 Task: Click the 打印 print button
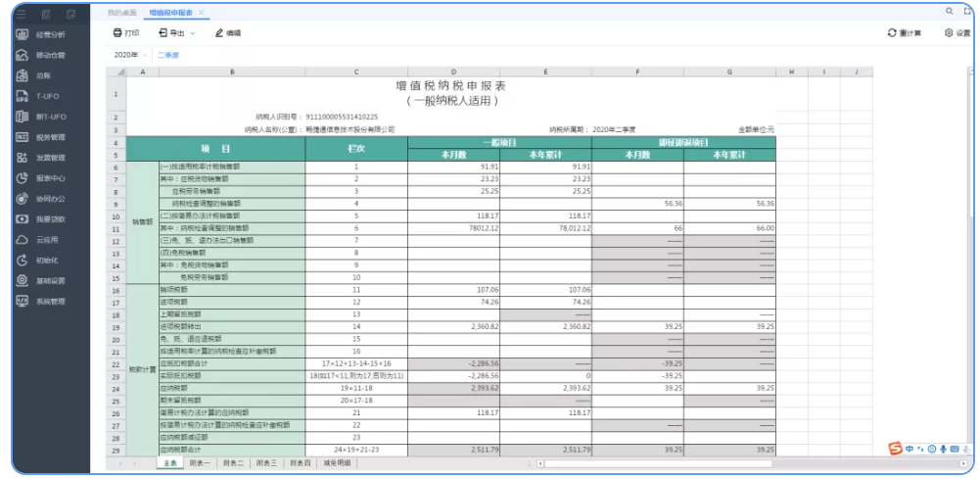125,33
